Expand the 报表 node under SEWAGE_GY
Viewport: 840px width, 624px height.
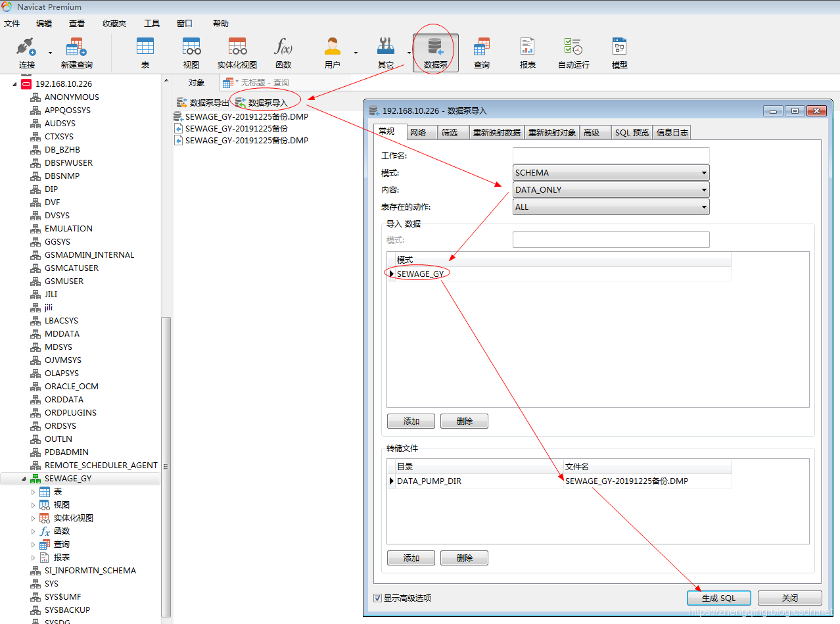click(34, 558)
